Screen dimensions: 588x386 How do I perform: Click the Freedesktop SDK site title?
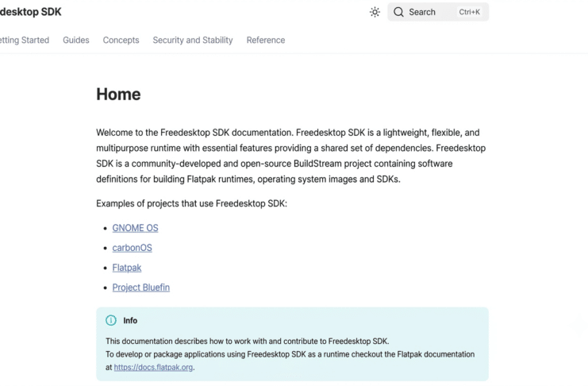(x=31, y=12)
